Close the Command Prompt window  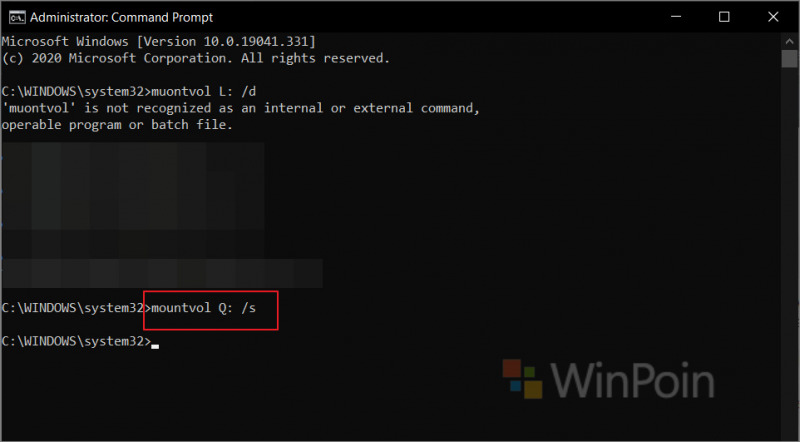point(775,17)
